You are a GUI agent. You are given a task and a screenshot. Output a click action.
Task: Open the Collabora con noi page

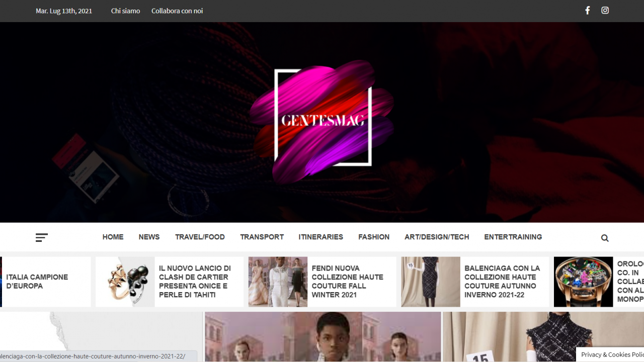point(177,11)
